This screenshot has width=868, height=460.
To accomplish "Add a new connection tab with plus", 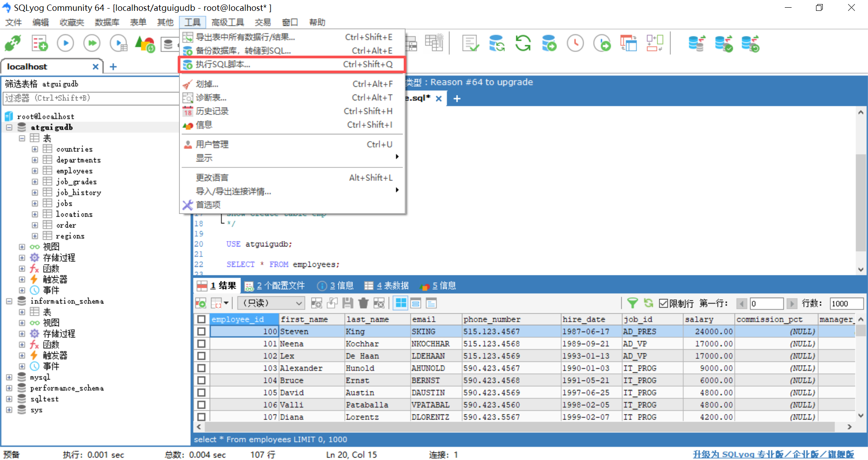I will tap(113, 66).
